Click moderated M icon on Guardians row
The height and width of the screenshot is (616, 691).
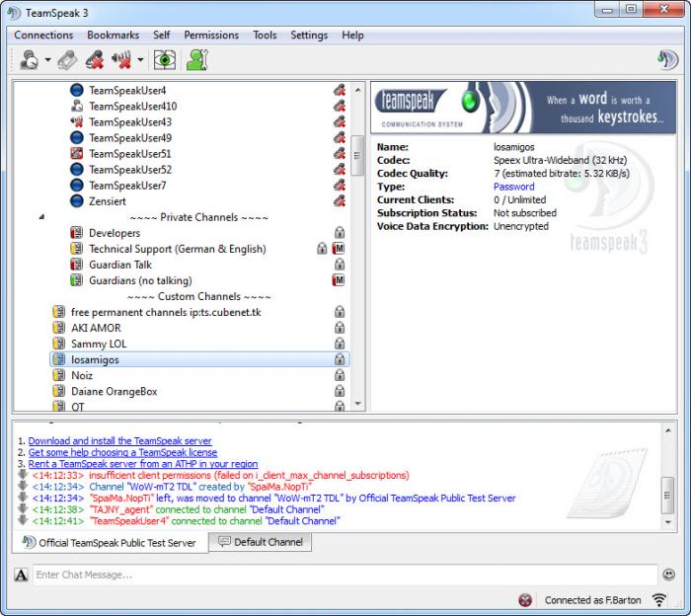coord(339,279)
